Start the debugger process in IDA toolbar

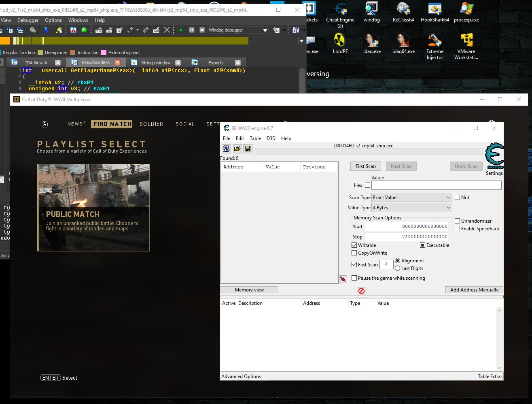pos(181,30)
